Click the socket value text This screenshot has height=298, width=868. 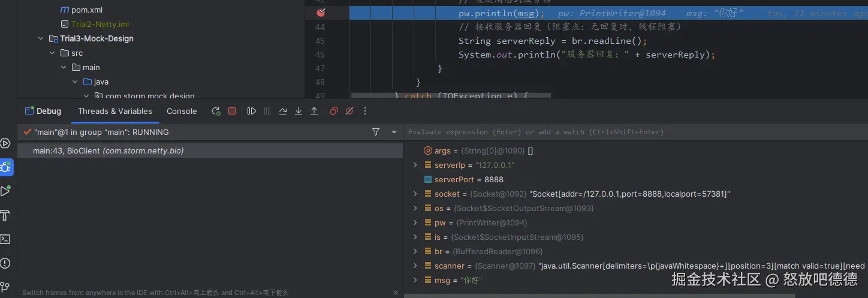pos(630,194)
